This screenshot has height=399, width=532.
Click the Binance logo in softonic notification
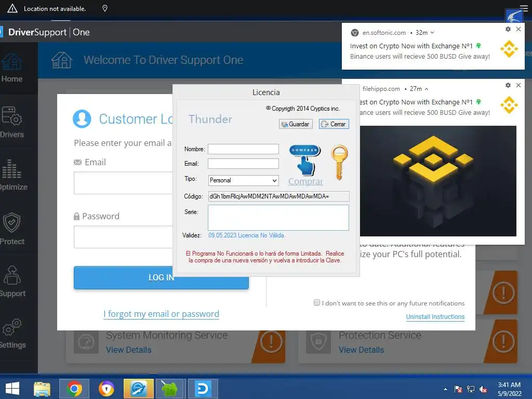pyautogui.click(x=509, y=49)
